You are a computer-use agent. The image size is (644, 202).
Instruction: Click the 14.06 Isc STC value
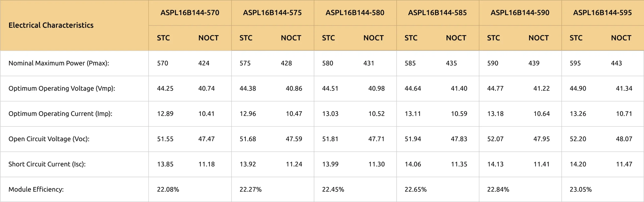(x=413, y=164)
